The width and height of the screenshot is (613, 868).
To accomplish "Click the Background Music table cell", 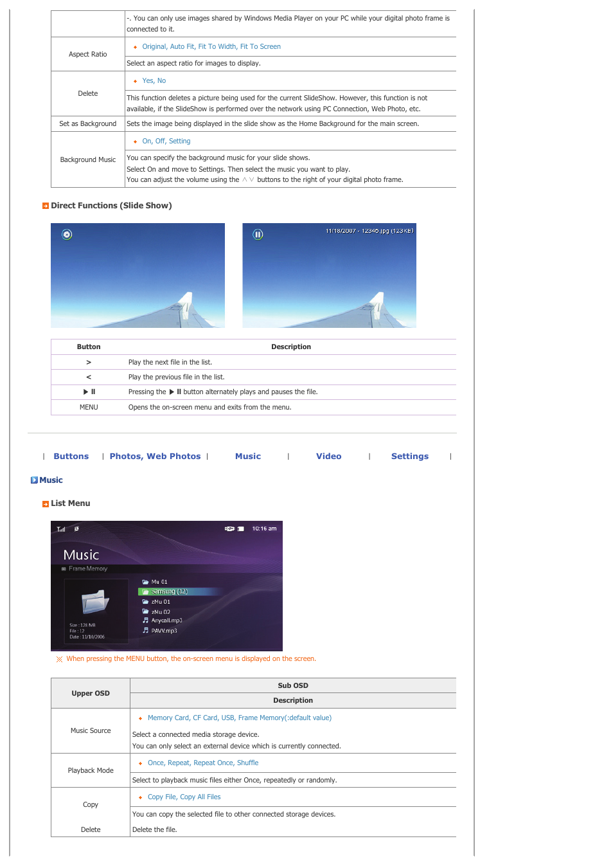I will pos(88,160).
